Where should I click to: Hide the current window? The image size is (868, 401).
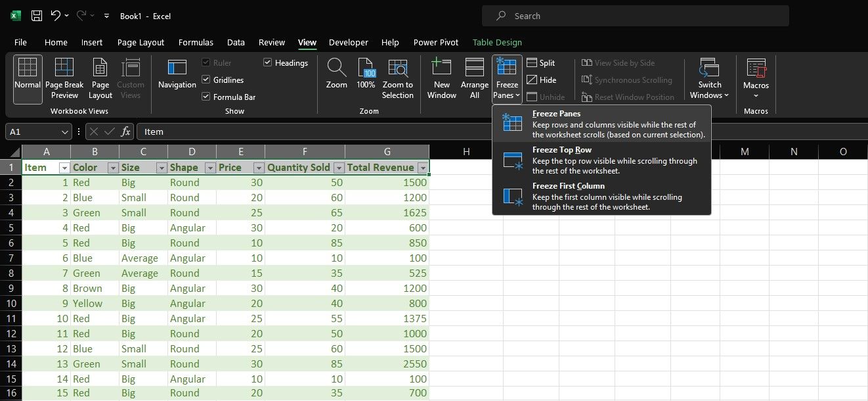coord(540,80)
